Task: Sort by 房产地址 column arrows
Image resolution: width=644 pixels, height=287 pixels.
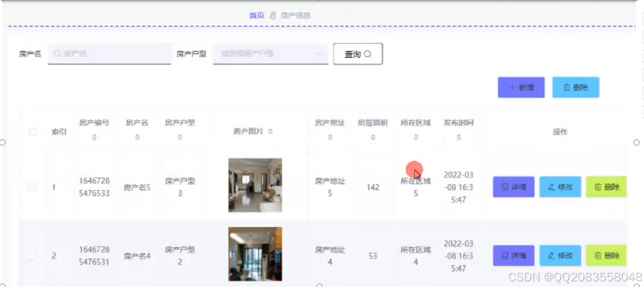Action: [330, 138]
